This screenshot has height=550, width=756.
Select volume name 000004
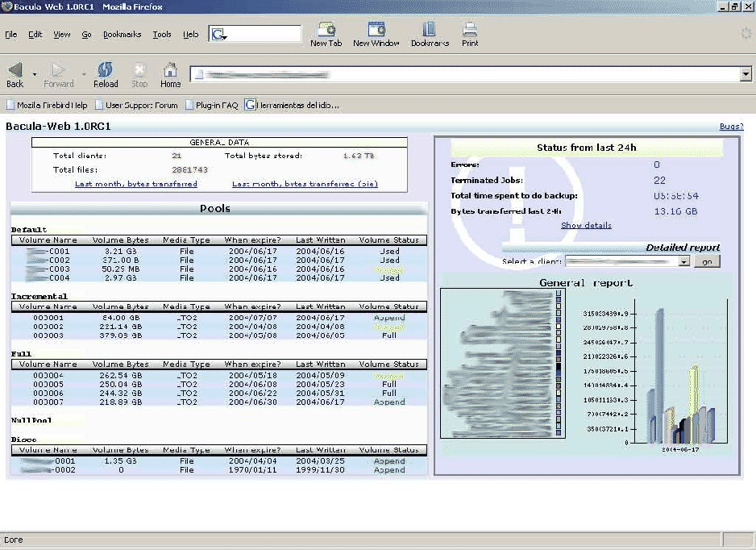click(48, 375)
